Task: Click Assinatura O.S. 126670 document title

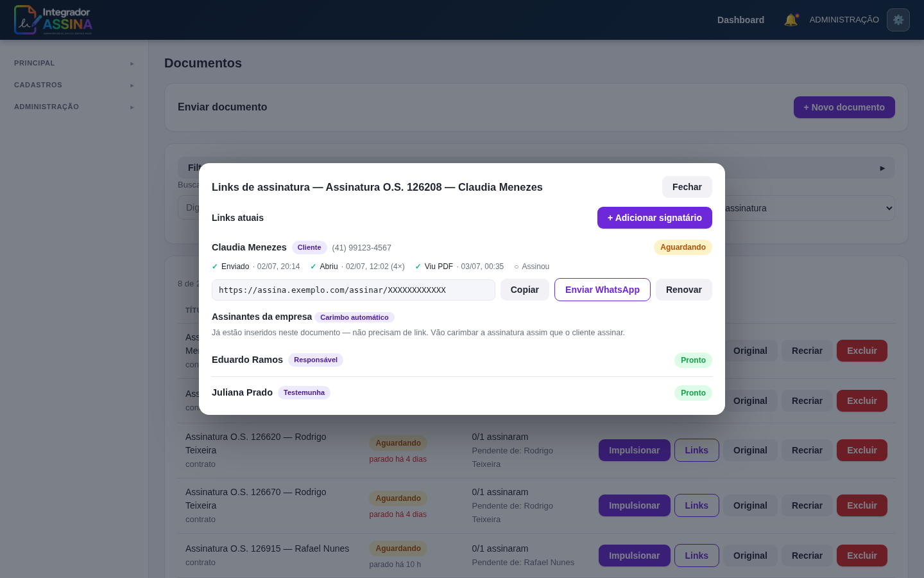Action: click(x=256, y=499)
